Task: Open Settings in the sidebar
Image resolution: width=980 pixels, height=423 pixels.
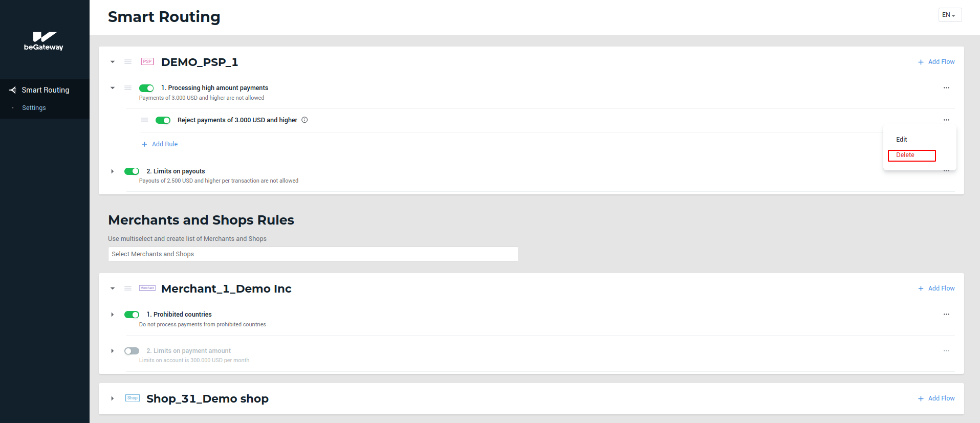Action: [x=34, y=108]
